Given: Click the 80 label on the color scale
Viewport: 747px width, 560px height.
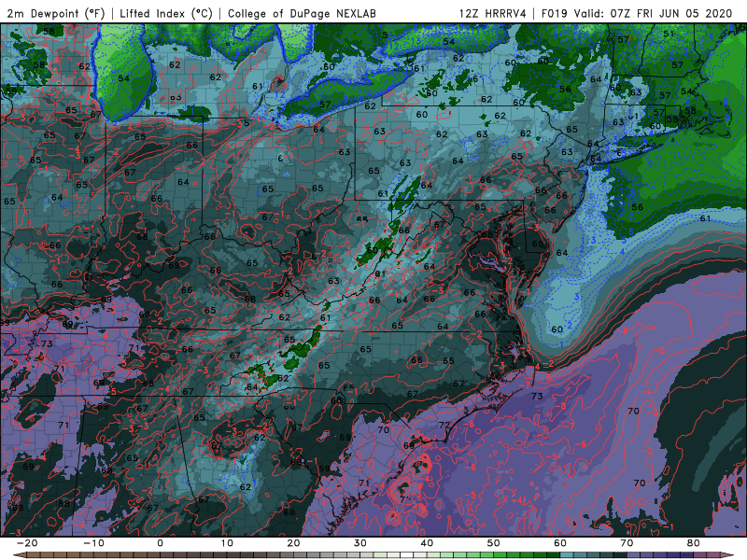Looking at the screenshot, I should 694,543.
